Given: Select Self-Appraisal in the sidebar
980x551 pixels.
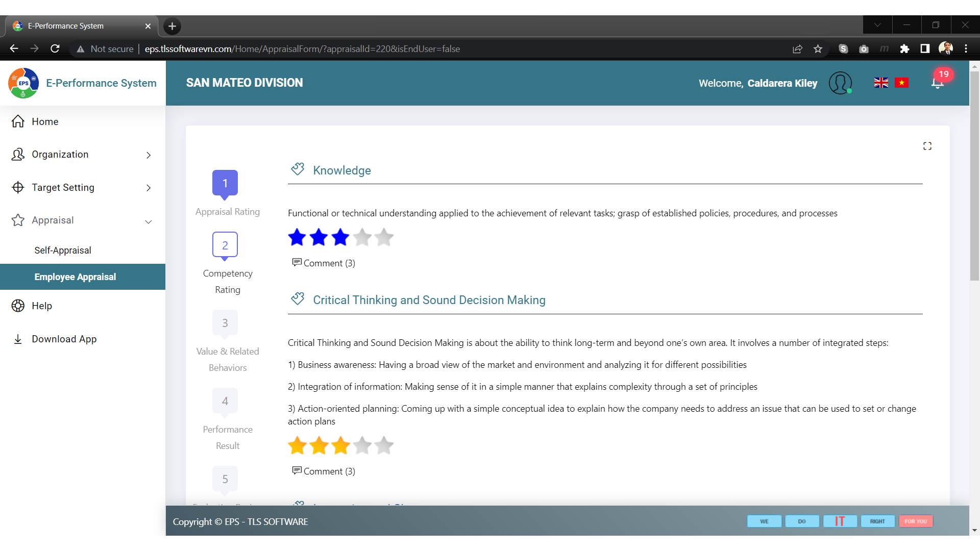Looking at the screenshot, I should (62, 250).
